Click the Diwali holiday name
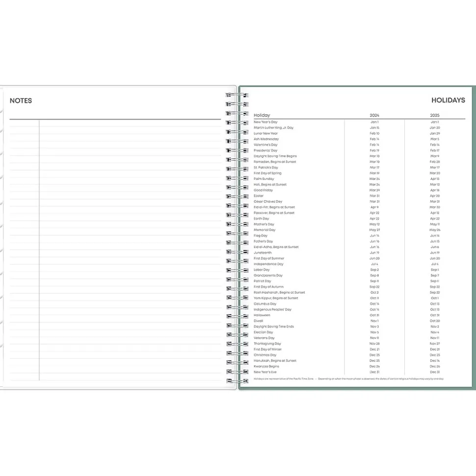This screenshot has width=476, height=476. coord(258,321)
